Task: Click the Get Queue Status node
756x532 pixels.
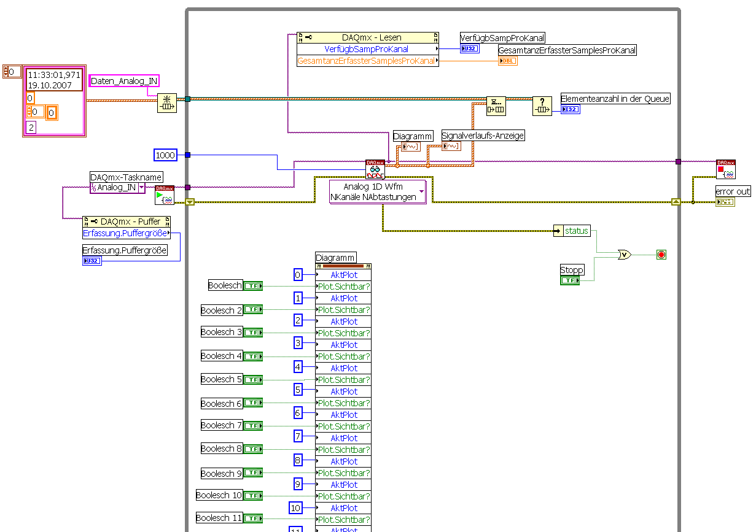Action: tap(542, 106)
